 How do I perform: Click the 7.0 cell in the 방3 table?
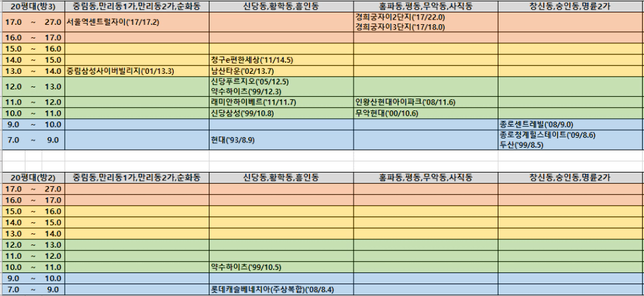(13, 140)
